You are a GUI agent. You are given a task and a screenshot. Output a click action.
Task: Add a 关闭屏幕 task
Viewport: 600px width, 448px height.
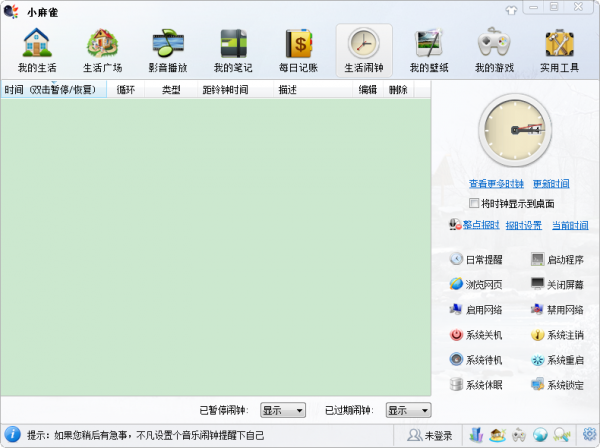557,284
